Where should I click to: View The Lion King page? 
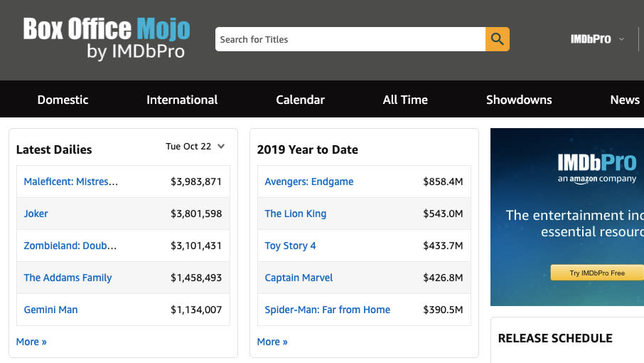(295, 214)
